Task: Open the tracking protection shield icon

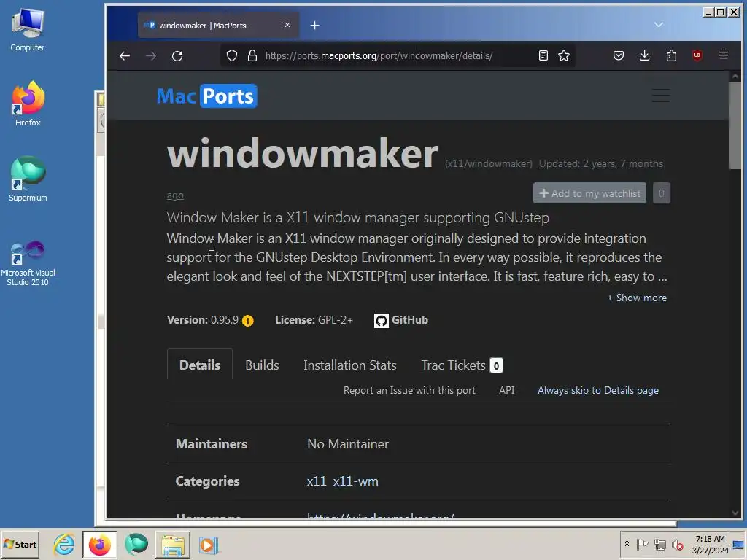Action: (x=232, y=55)
